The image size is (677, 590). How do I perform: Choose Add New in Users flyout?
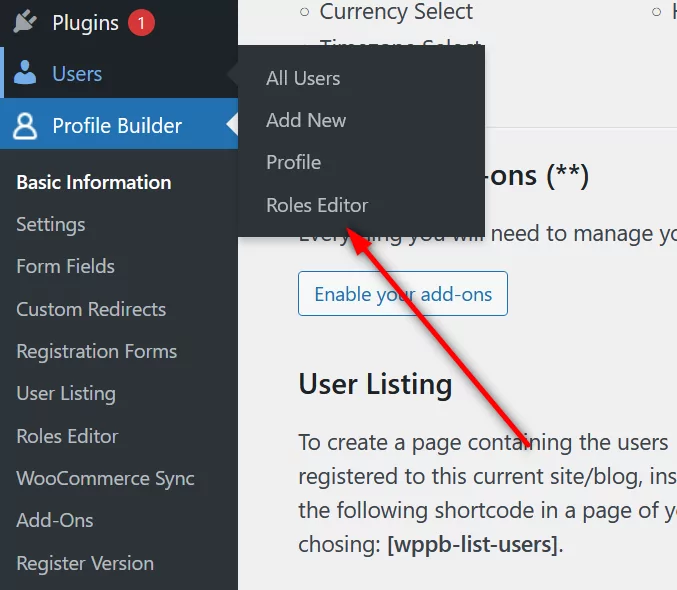coord(306,120)
